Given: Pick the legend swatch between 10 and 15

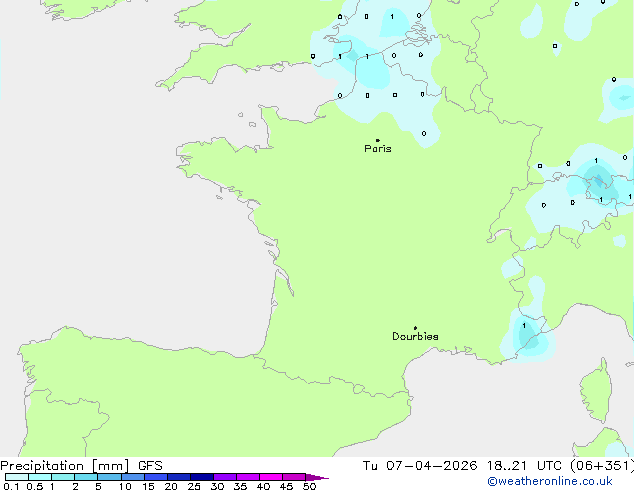Looking at the screenshot, I should (133, 477).
